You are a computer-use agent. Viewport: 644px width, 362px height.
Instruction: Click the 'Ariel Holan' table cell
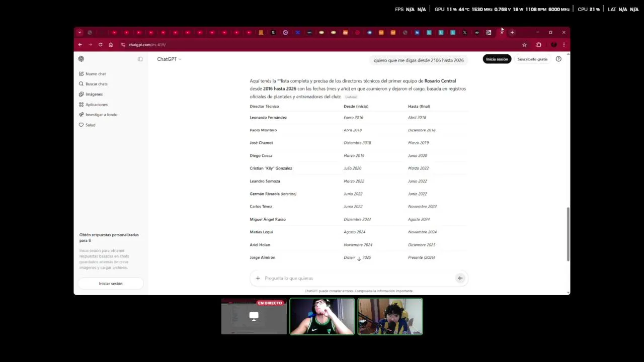260,245
